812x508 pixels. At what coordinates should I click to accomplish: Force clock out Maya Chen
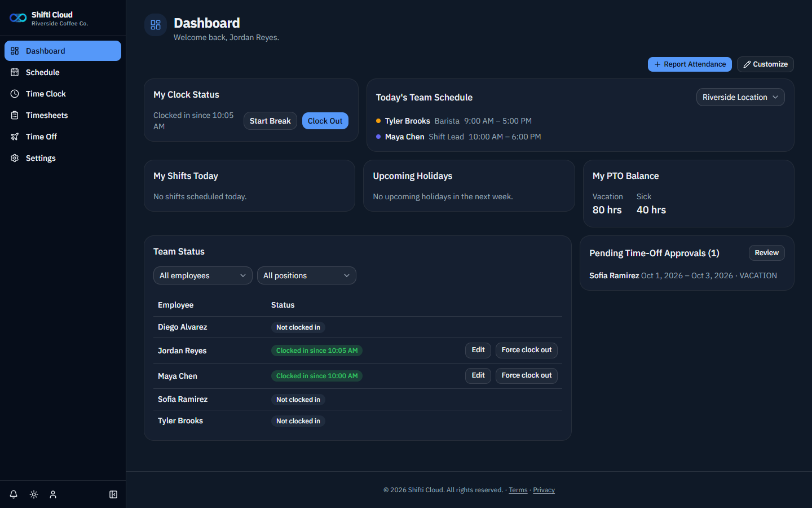tap(527, 375)
